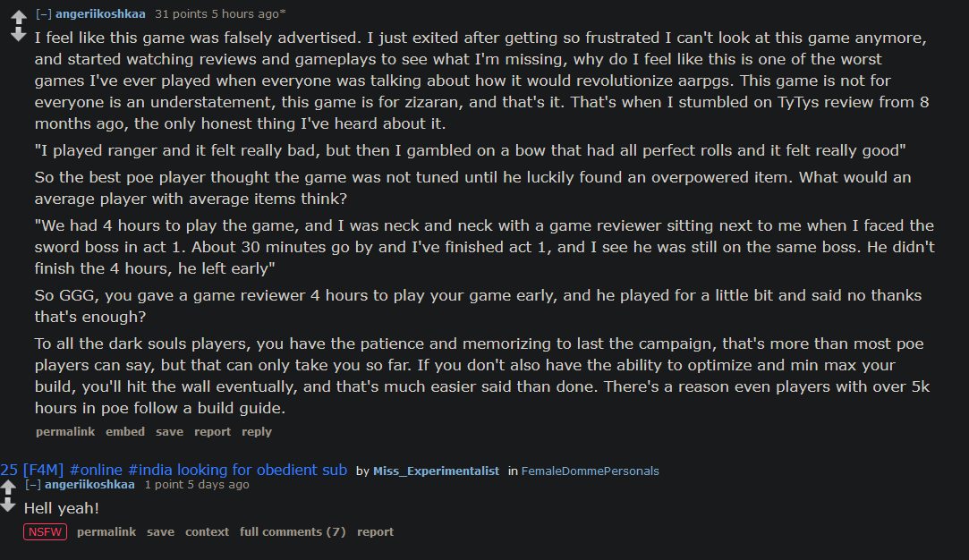This screenshot has width=969, height=560.
Task: View context of the second comment
Action: 207,532
